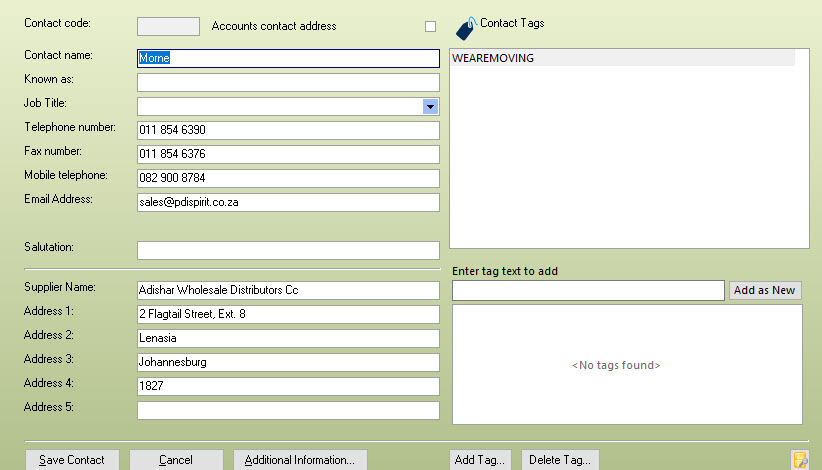
Task: Click the Add Tag button
Action: coord(481,460)
